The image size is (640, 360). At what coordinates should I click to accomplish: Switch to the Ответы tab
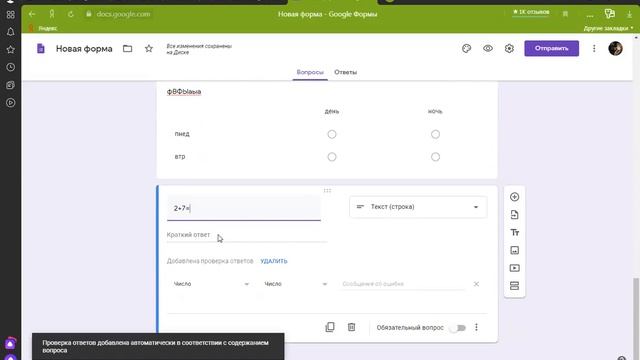(x=345, y=72)
